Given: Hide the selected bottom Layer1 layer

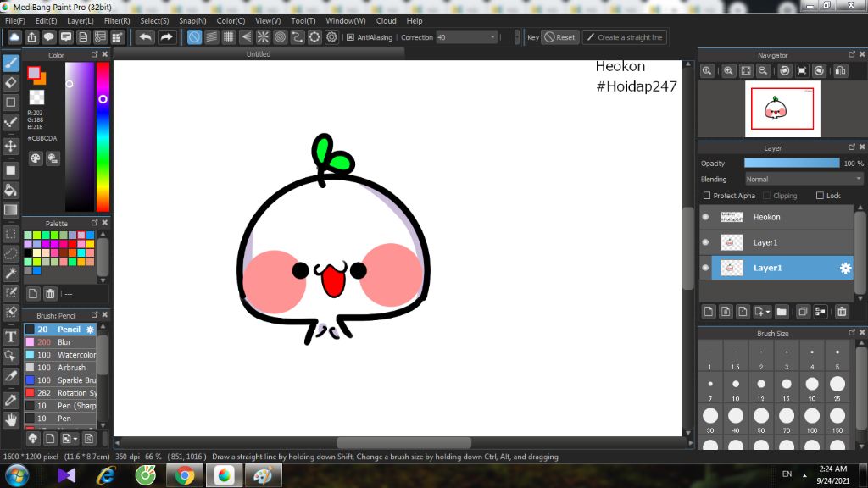Looking at the screenshot, I should coord(705,268).
